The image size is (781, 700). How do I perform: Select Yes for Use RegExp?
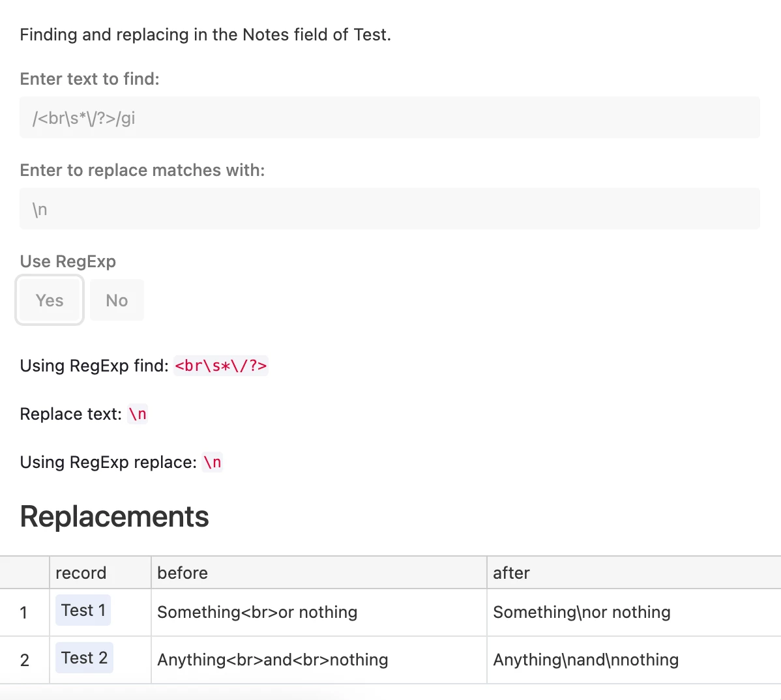(50, 300)
